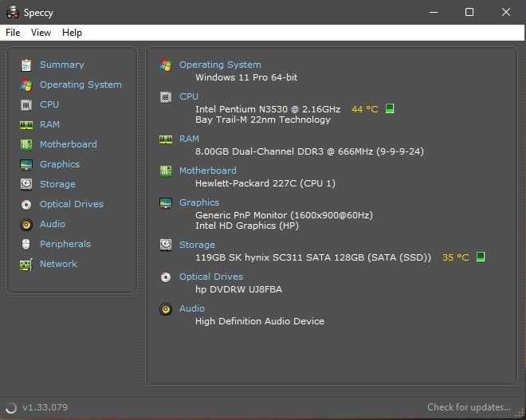Click Motherboard heading link in summary panel
The width and height of the screenshot is (526, 420).
pos(208,171)
